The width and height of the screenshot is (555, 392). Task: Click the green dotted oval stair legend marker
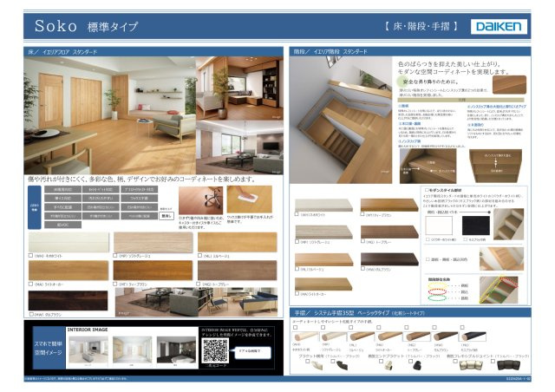(x=437, y=298)
